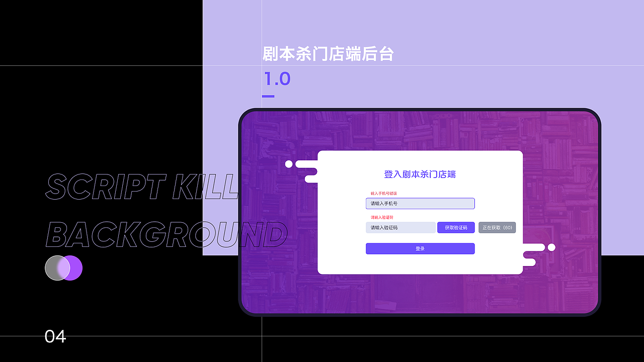
Task: Click the disabled 正在获取（60）countdown button
Action: tap(497, 227)
